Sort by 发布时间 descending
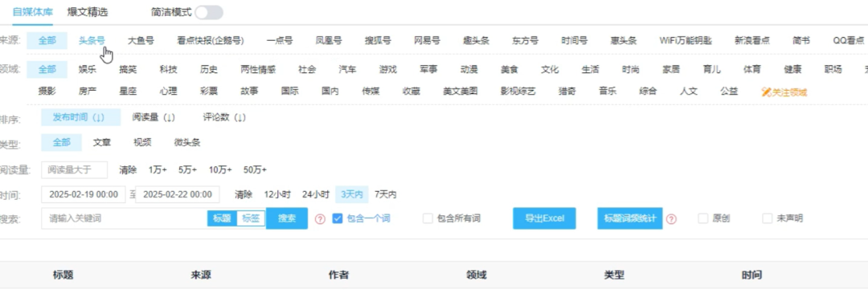868x297 pixels. coord(81,118)
